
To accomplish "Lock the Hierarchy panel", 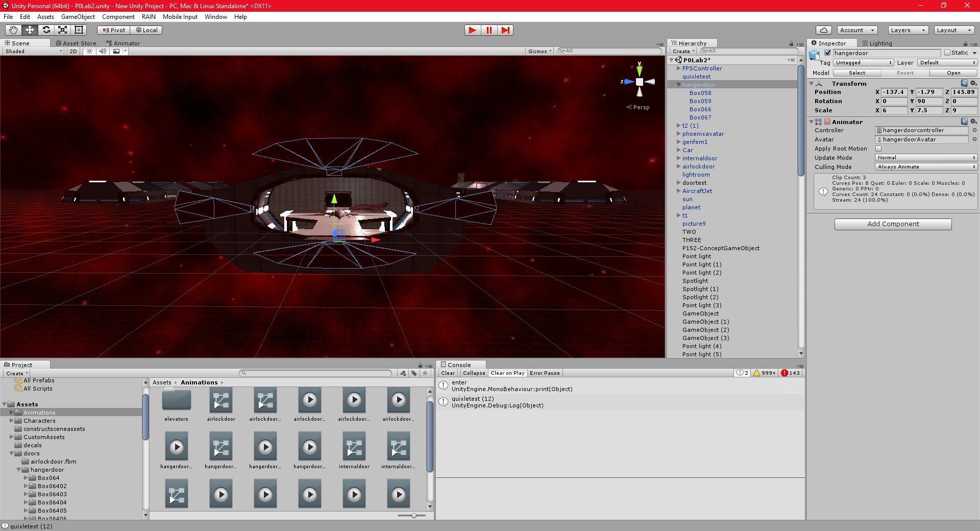I will pyautogui.click(x=791, y=44).
